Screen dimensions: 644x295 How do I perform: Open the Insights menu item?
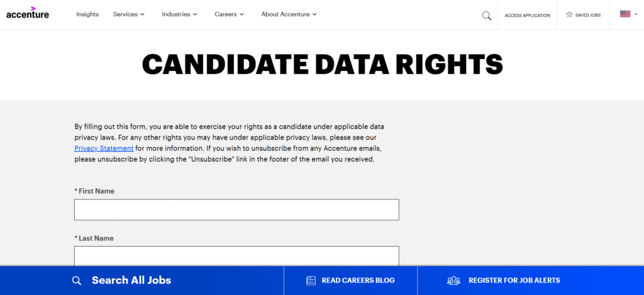87,14
